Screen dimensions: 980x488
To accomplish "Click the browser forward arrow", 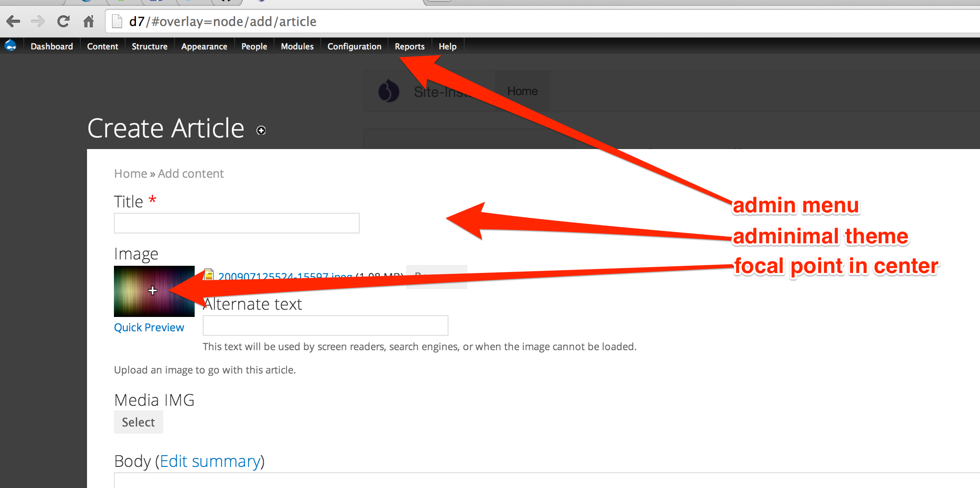I will pos(38,21).
